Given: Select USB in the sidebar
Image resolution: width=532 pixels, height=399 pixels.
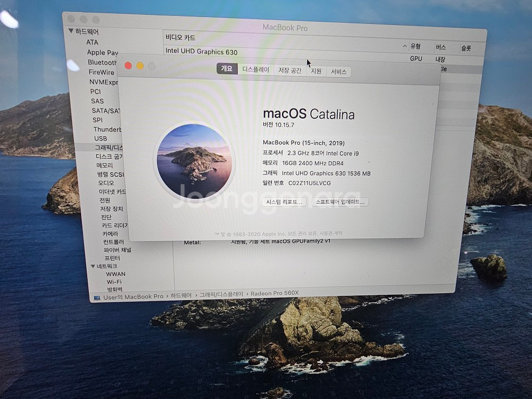Looking at the screenshot, I should pyautogui.click(x=101, y=138).
